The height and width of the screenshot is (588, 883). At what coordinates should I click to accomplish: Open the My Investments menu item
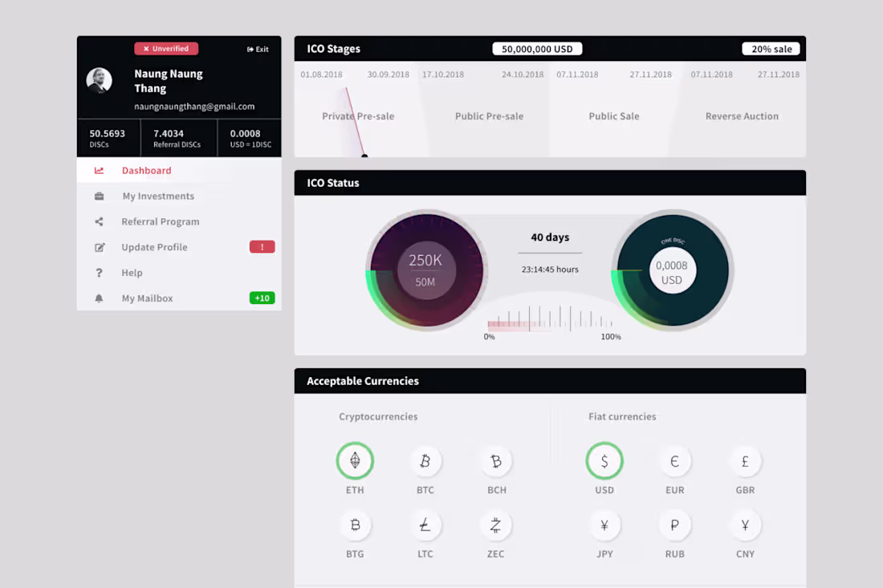click(179, 197)
